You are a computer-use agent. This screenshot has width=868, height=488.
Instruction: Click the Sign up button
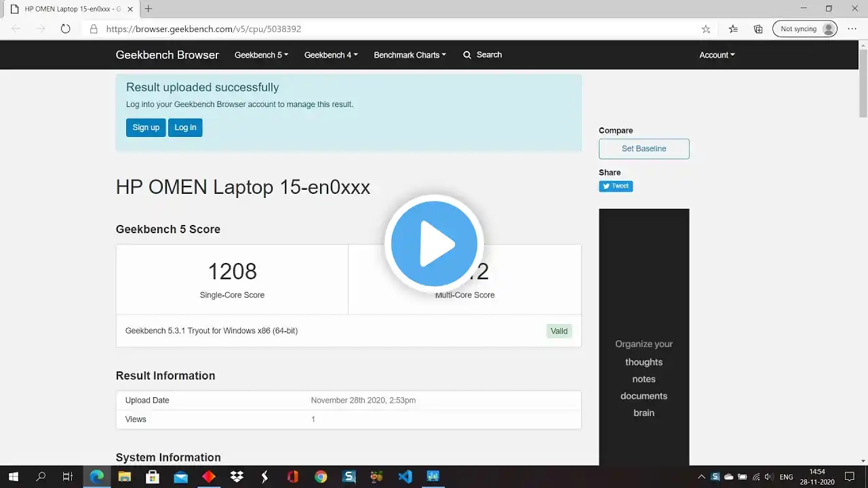(146, 127)
